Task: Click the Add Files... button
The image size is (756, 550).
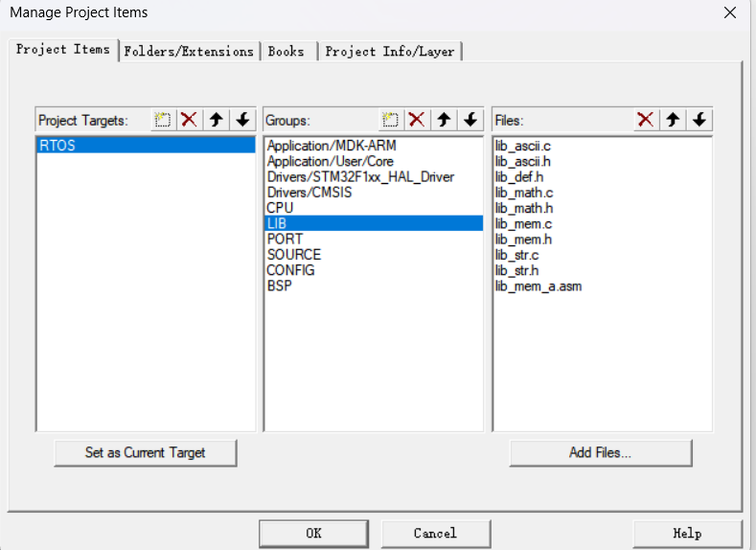Action: [600, 452]
